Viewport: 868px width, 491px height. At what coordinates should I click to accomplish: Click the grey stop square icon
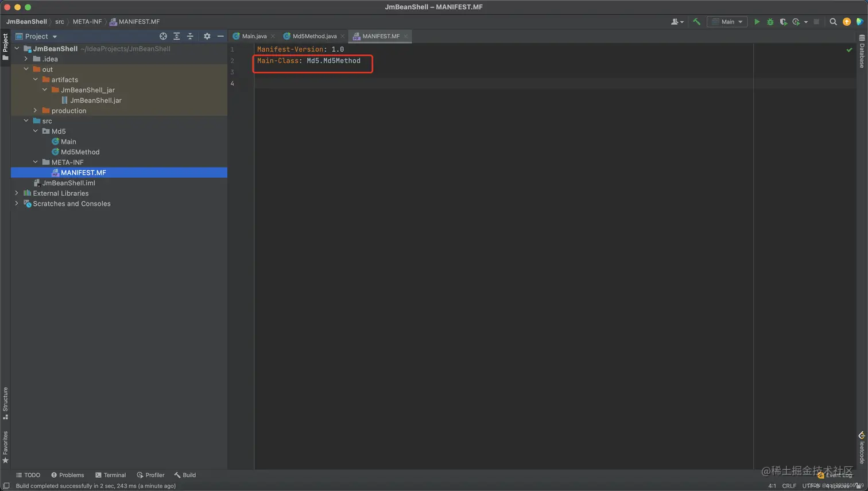pos(816,22)
